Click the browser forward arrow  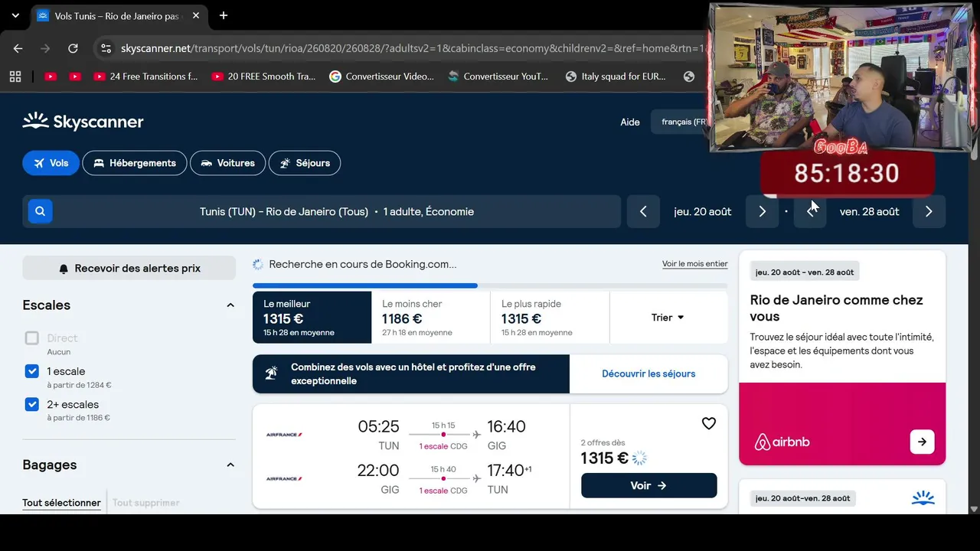pyautogui.click(x=45, y=48)
